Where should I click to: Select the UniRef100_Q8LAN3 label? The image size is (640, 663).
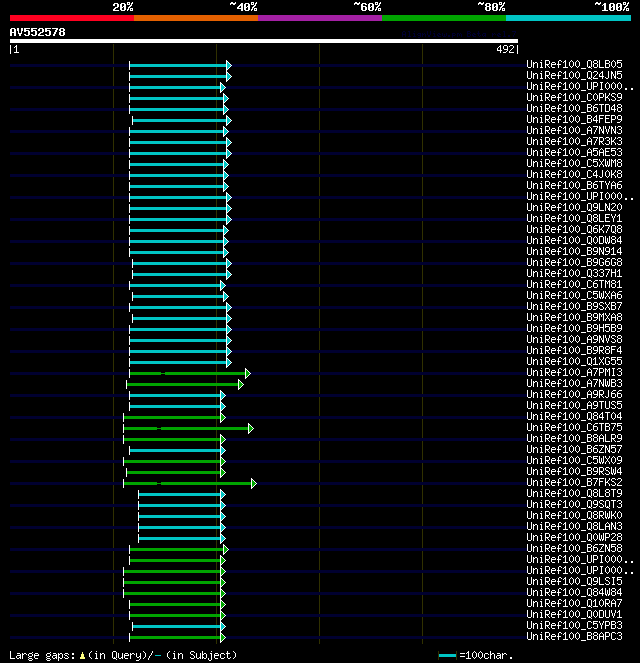(574, 526)
